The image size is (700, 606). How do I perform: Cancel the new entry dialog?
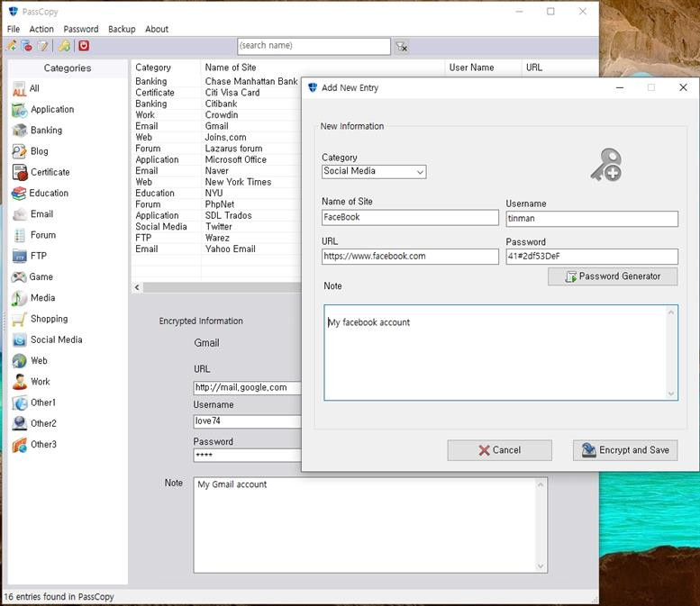pyautogui.click(x=499, y=450)
